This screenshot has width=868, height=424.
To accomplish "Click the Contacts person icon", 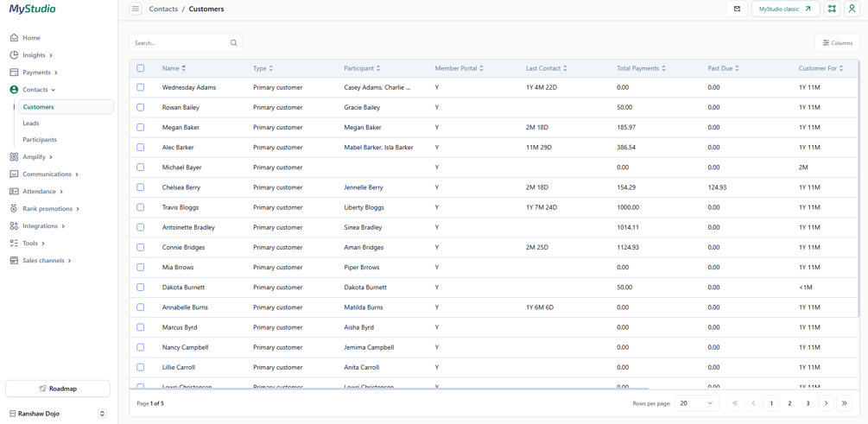I will 14,89.
